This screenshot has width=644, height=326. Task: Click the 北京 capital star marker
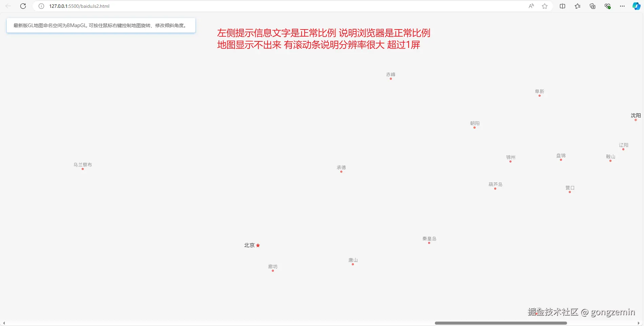click(258, 245)
